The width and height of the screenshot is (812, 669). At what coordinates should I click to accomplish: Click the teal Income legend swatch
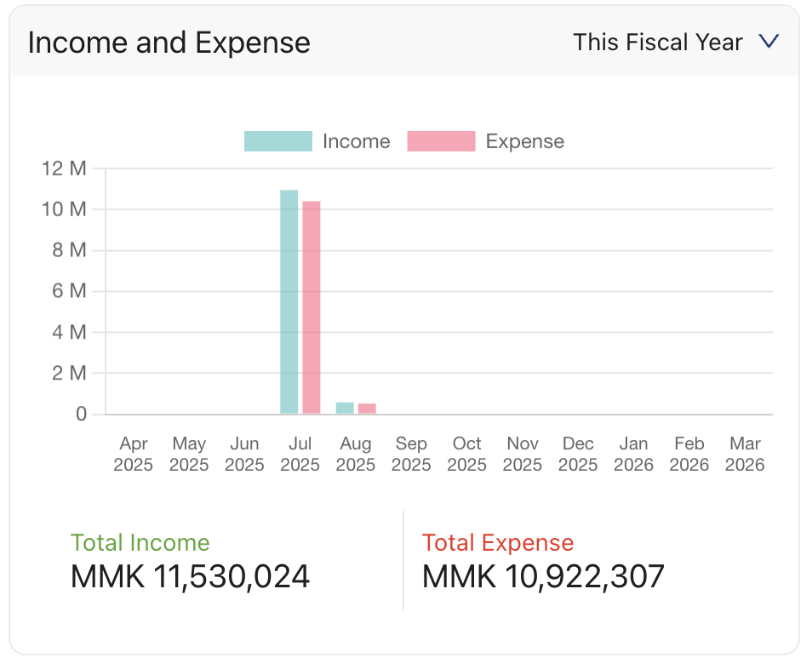277,140
